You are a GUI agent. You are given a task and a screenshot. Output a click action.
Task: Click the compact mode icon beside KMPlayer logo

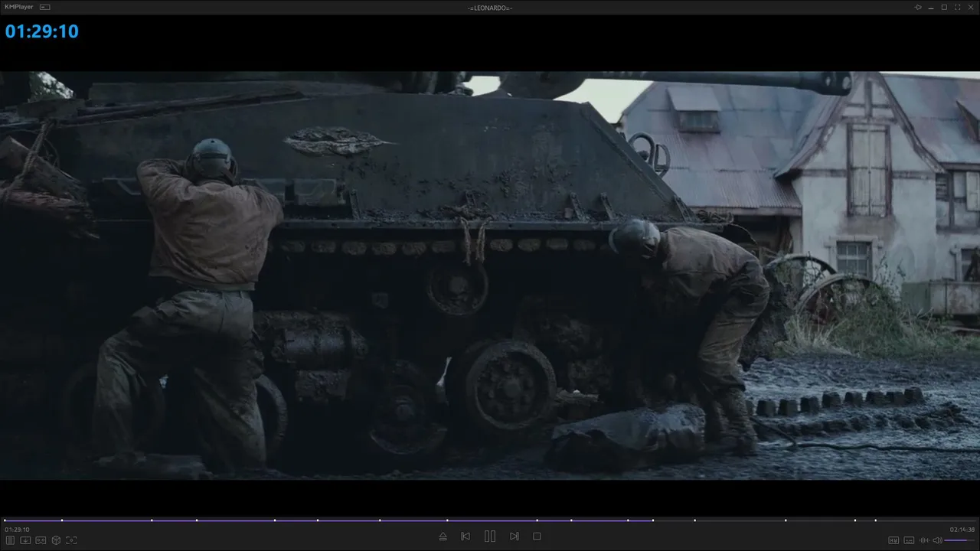(x=45, y=7)
